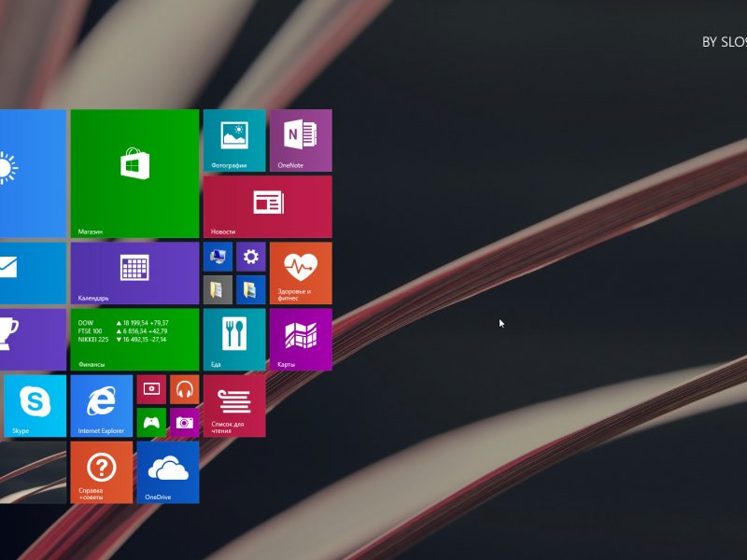Open the Фотографии photos tile

point(234,141)
